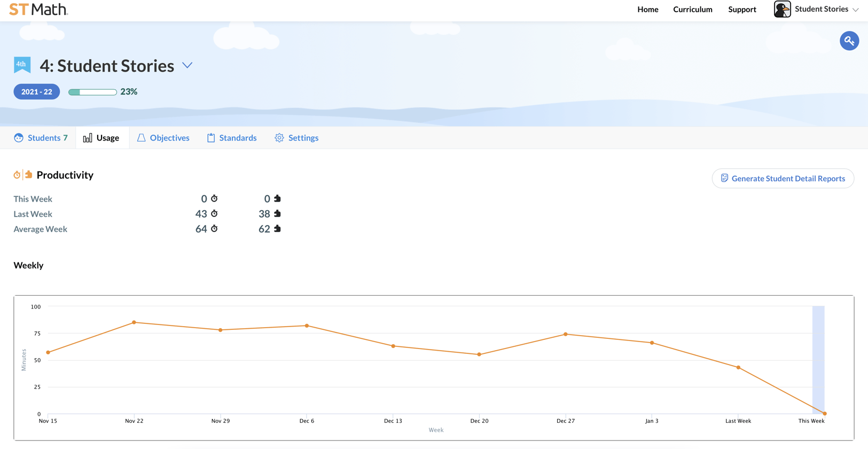Open the Settings tab
868x449 pixels.
pos(296,137)
